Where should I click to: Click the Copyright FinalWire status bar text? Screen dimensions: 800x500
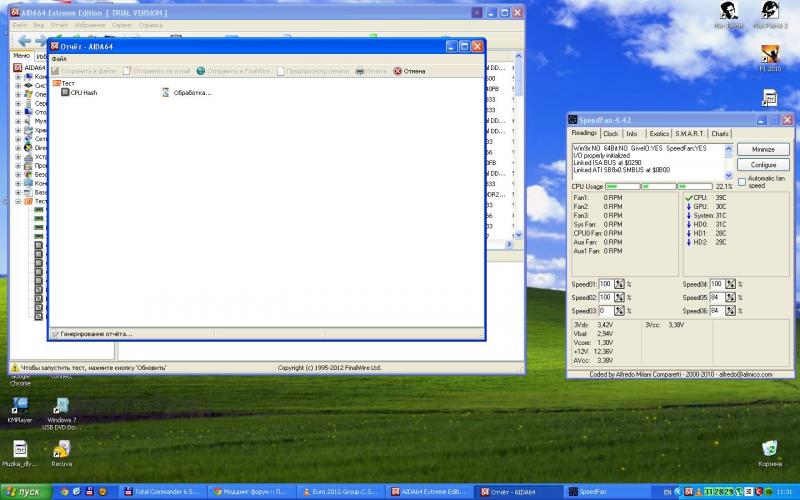click(x=329, y=367)
